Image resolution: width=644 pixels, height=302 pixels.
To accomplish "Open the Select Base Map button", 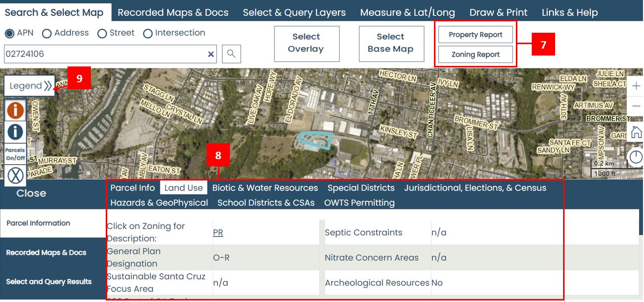I will pos(391,44).
